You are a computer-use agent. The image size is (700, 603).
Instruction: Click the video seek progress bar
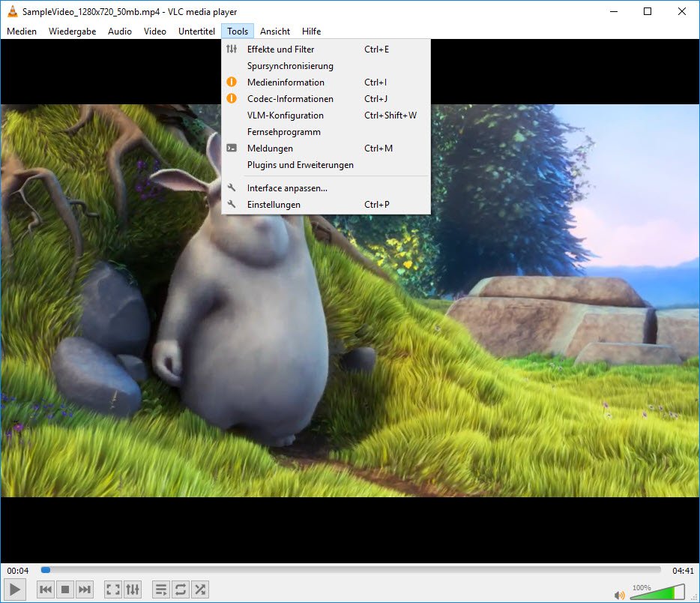pos(351,570)
